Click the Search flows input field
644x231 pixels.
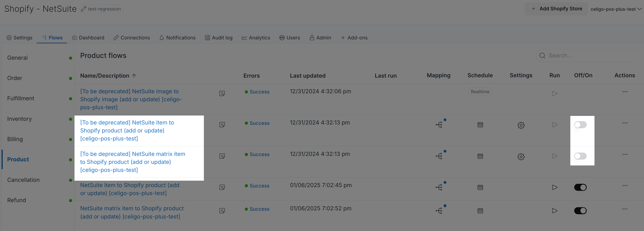pyautogui.click(x=588, y=56)
